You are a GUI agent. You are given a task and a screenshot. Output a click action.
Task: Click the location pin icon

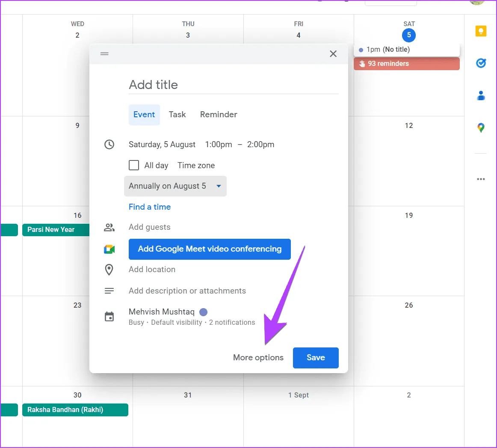coord(109,270)
